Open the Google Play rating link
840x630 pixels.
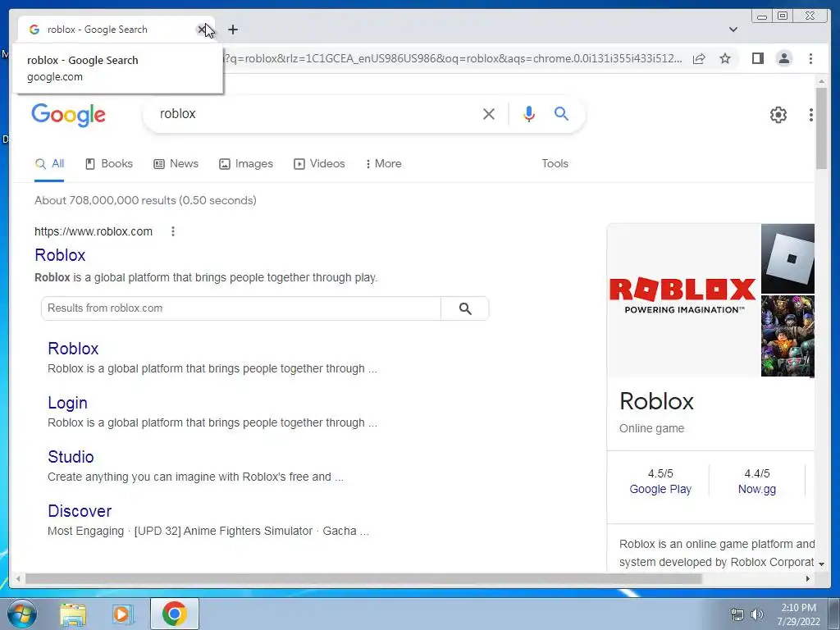pyautogui.click(x=660, y=489)
